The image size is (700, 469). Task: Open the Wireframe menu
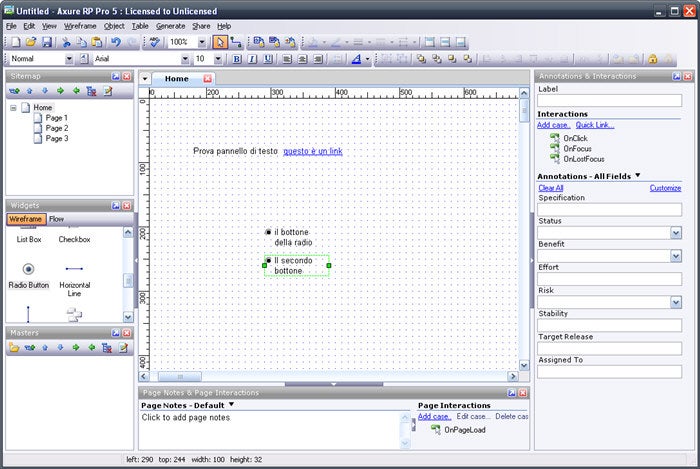(x=80, y=26)
